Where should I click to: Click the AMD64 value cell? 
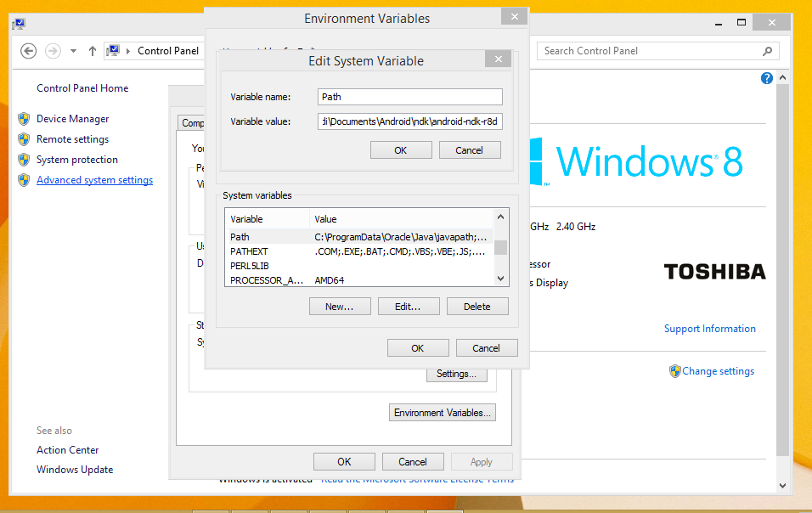pyautogui.click(x=330, y=280)
